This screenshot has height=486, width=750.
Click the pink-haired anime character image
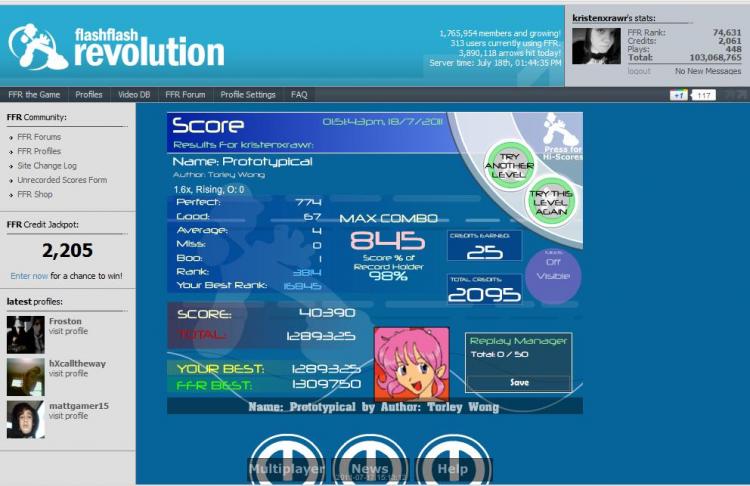click(x=411, y=364)
